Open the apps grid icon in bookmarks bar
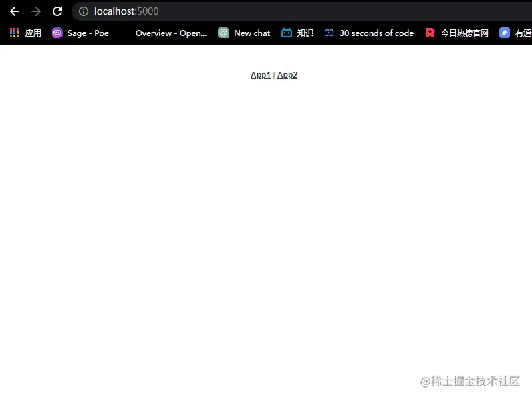 coord(14,33)
